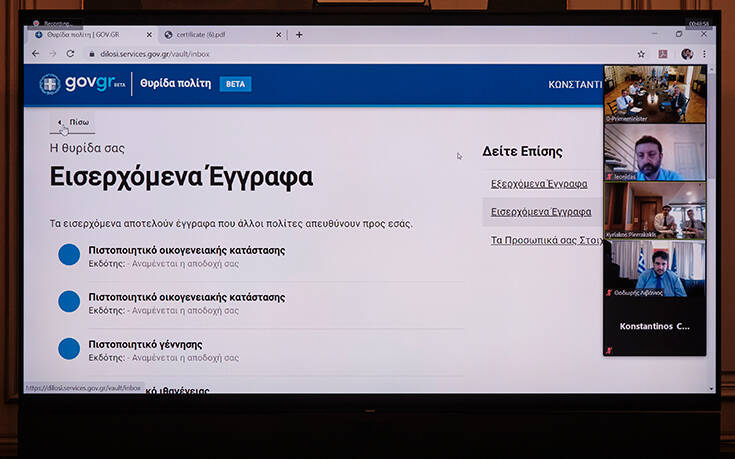
Task: Select Εισερχόμενα Έγγραφα in the side menu
Action: [540, 212]
